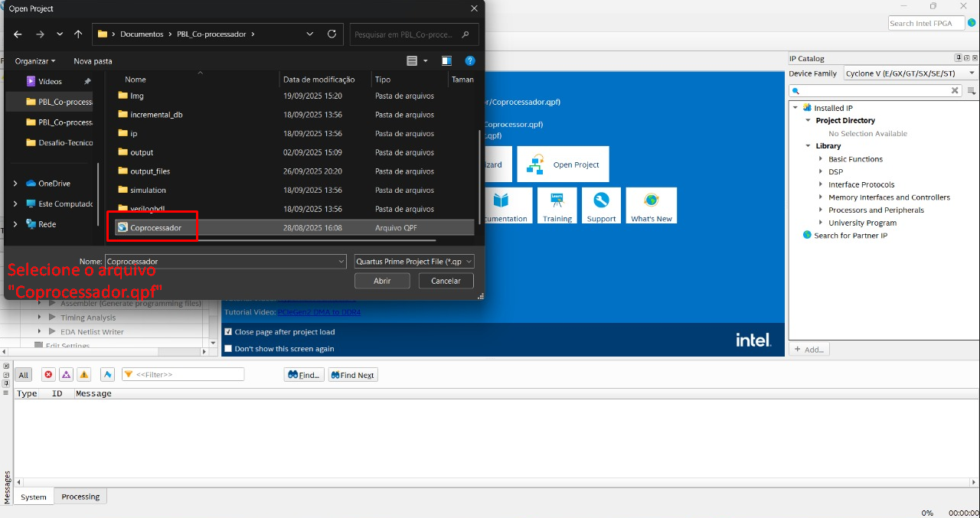Change the file view layout icon

[x=412, y=60]
